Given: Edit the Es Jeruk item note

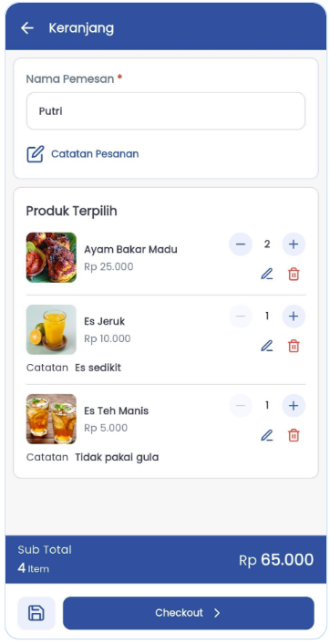Looking at the screenshot, I should coord(267,346).
